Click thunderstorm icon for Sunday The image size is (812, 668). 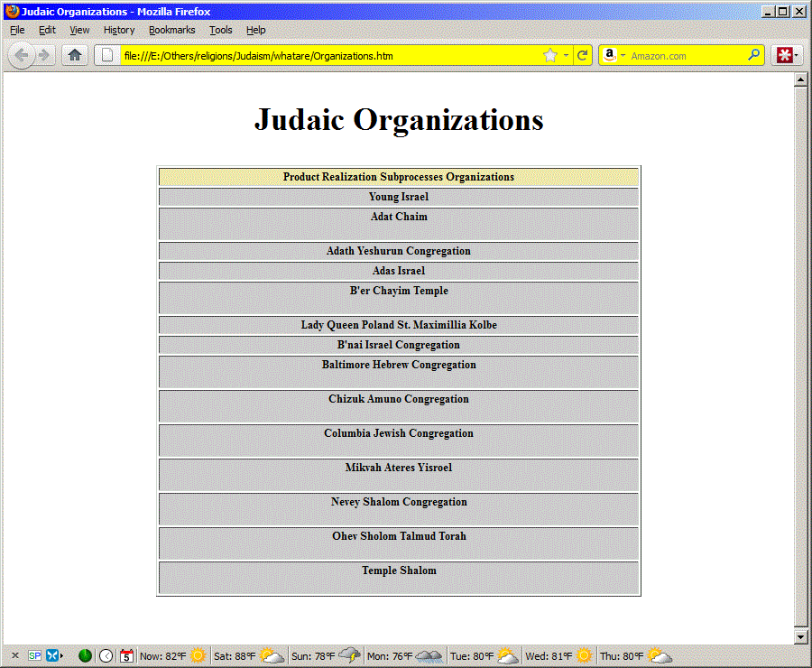(x=349, y=655)
